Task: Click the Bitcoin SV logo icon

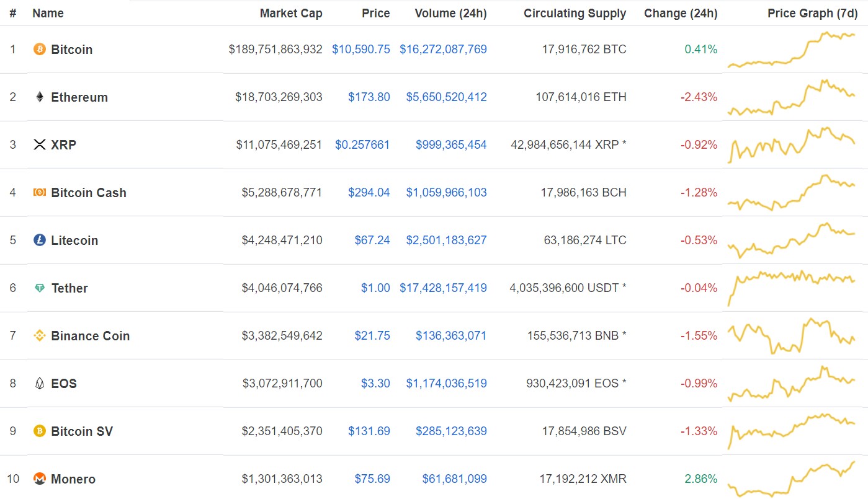Action: (x=40, y=431)
